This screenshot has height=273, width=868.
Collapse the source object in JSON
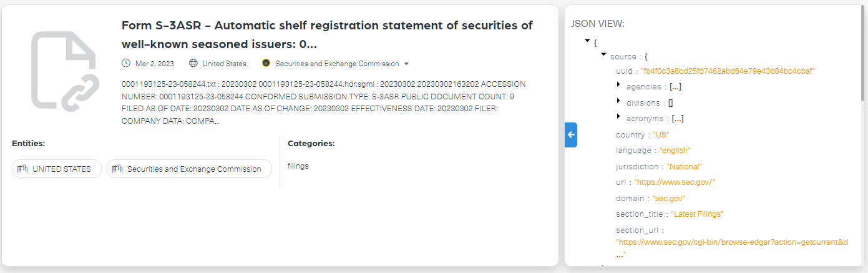pyautogui.click(x=603, y=54)
